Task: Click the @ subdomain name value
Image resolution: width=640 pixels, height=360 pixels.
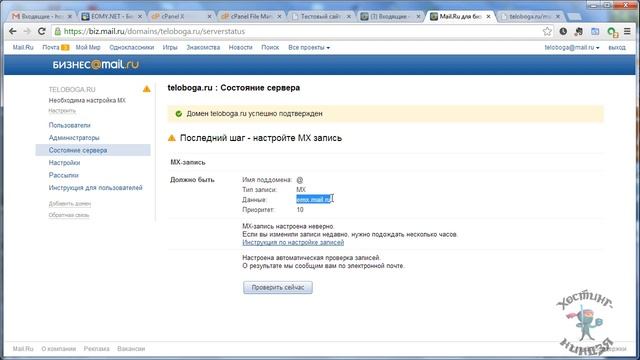Action: coord(300,180)
